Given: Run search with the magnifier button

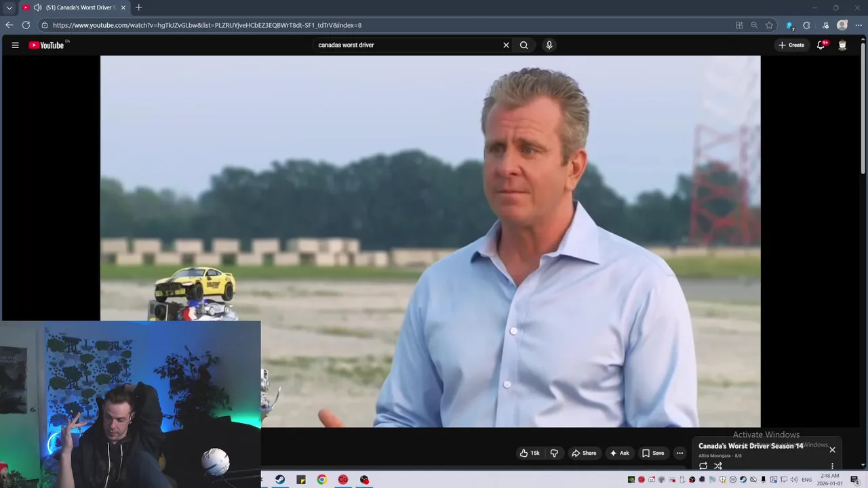Looking at the screenshot, I should click(x=524, y=45).
